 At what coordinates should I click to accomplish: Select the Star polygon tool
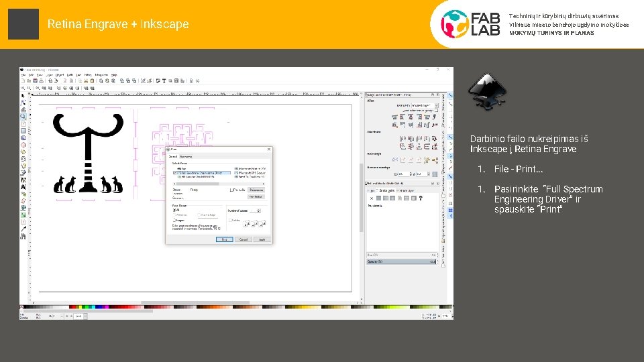coord(23,152)
